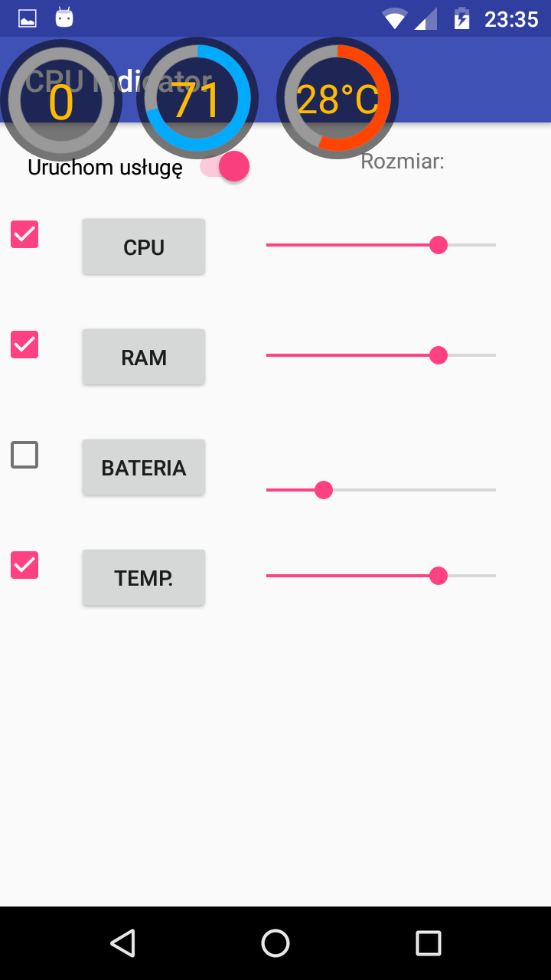Tap the temperature gauge showing 28°C
551x980 pixels.
pos(337,99)
